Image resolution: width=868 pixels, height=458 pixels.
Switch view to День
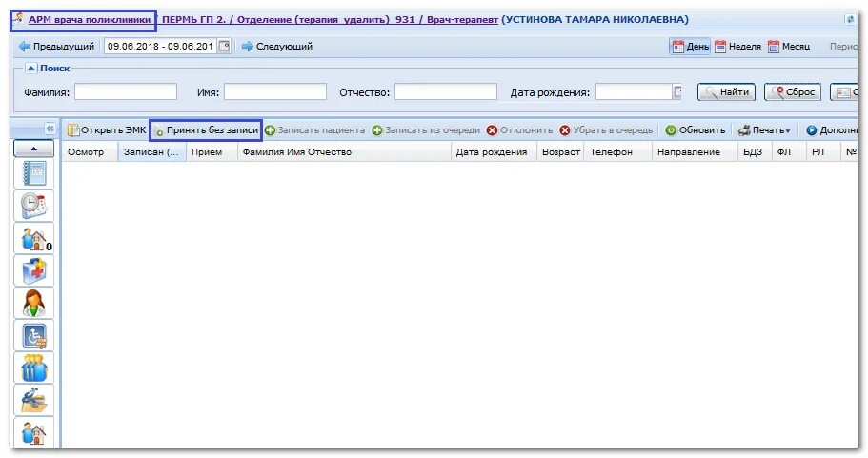pyautogui.click(x=690, y=47)
